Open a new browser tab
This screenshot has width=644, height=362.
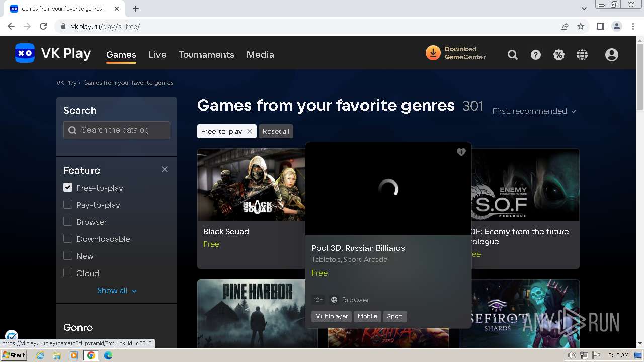click(136, 9)
